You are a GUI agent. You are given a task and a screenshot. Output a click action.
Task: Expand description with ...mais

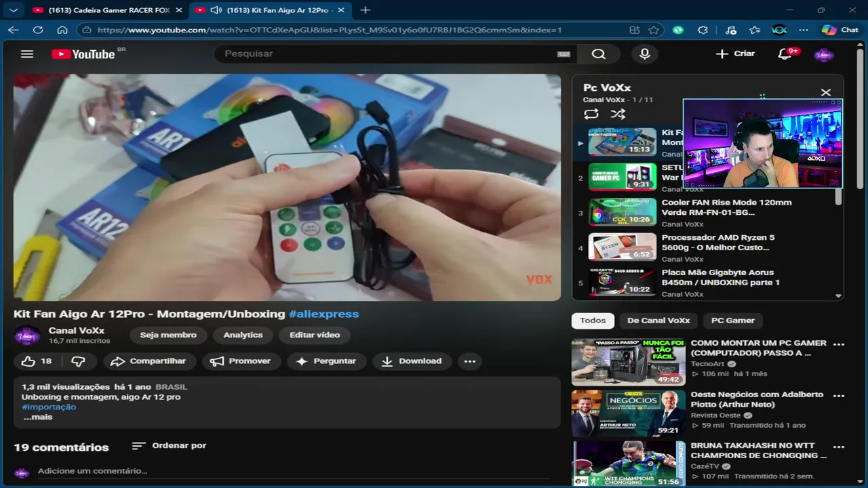tap(38, 417)
